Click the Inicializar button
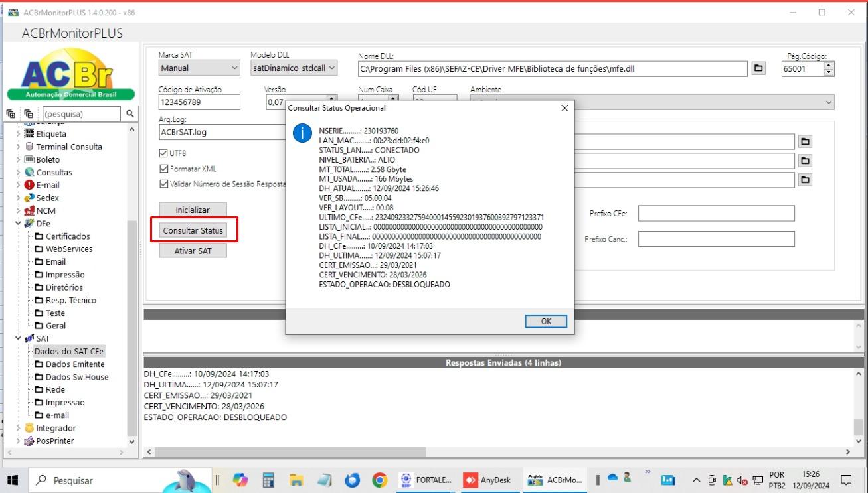Viewport: 868px width, 493px height. pos(193,210)
